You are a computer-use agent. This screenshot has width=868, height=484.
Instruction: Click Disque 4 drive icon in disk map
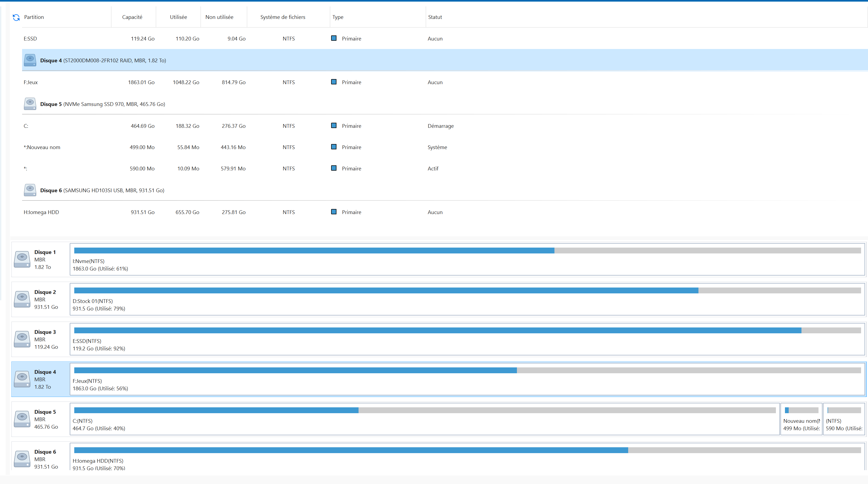(22, 379)
